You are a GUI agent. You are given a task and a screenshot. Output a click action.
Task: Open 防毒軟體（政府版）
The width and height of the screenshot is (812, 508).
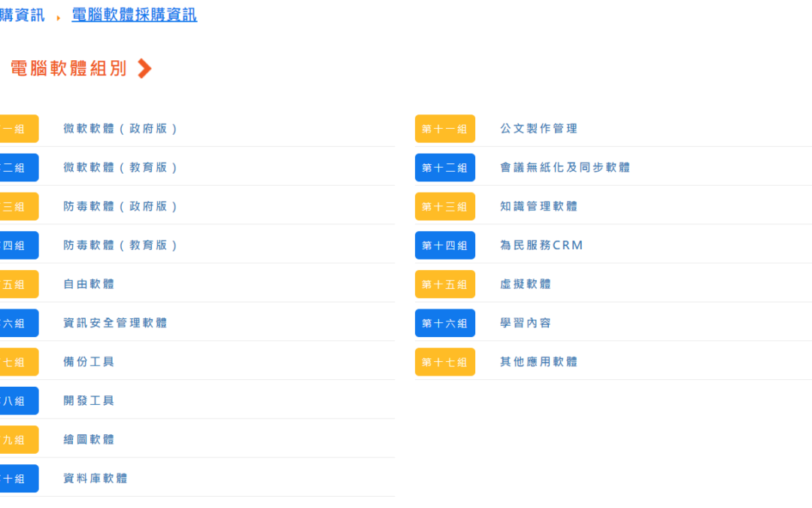[x=120, y=206]
